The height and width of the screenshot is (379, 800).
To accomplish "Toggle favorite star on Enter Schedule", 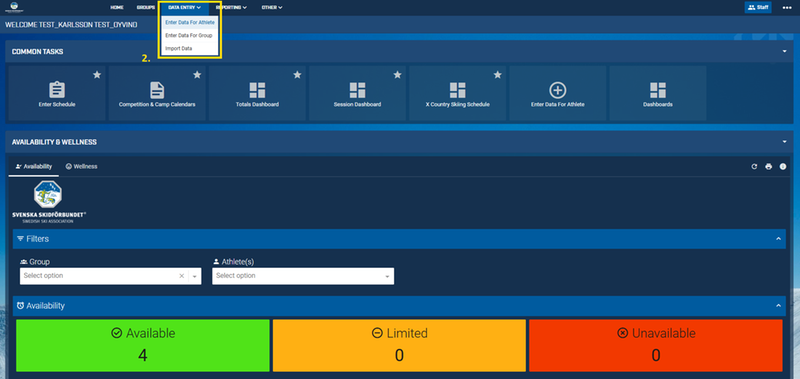I will tap(97, 75).
